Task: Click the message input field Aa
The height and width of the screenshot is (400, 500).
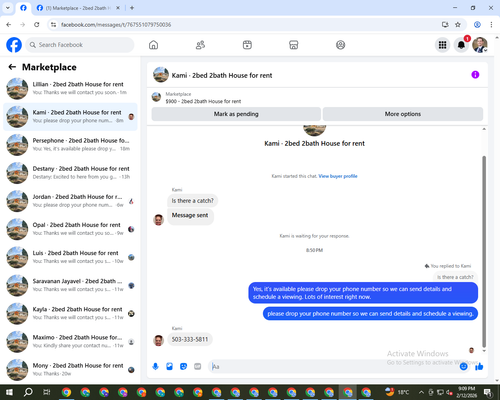Action: [x=333, y=367]
